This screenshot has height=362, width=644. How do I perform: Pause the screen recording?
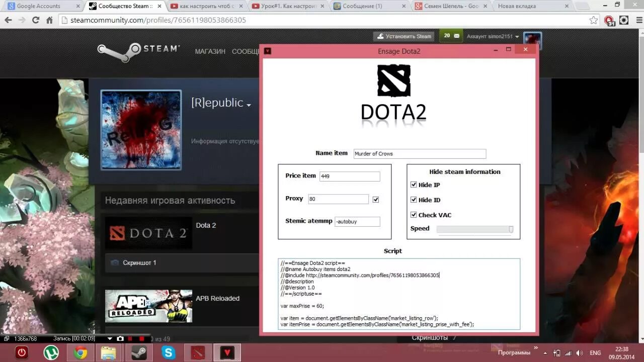pos(130,339)
